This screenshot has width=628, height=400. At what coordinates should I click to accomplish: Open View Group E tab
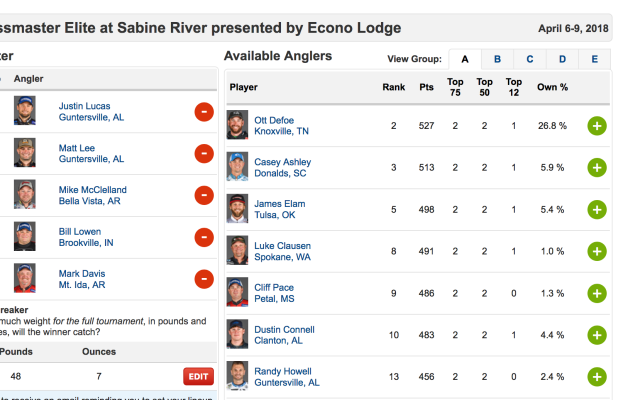(594, 59)
